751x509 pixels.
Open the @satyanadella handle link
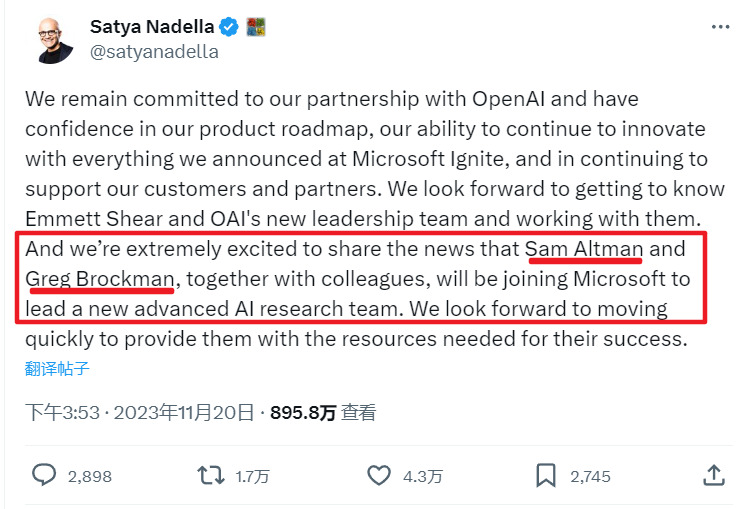pos(154,52)
